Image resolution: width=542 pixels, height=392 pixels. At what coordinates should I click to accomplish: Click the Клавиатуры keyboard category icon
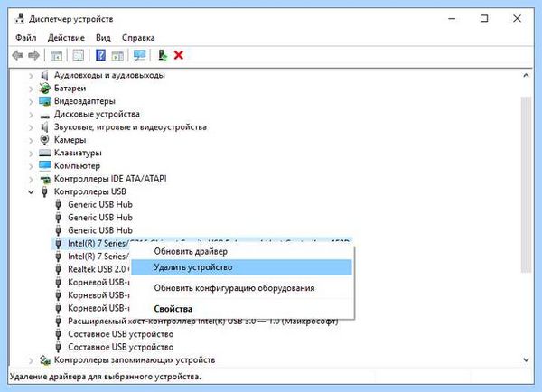click(x=44, y=153)
